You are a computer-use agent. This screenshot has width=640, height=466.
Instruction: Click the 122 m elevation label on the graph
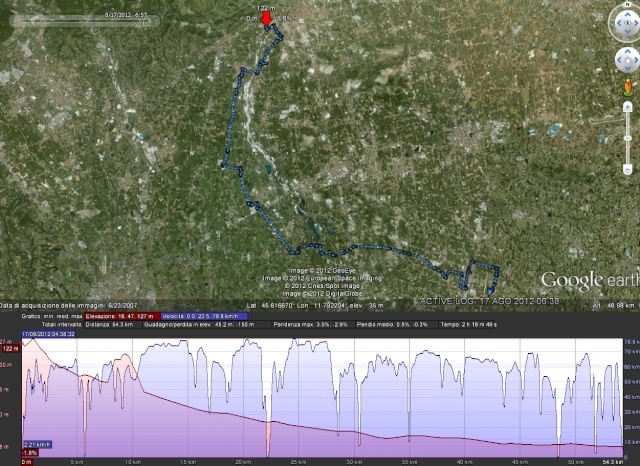tap(10, 348)
